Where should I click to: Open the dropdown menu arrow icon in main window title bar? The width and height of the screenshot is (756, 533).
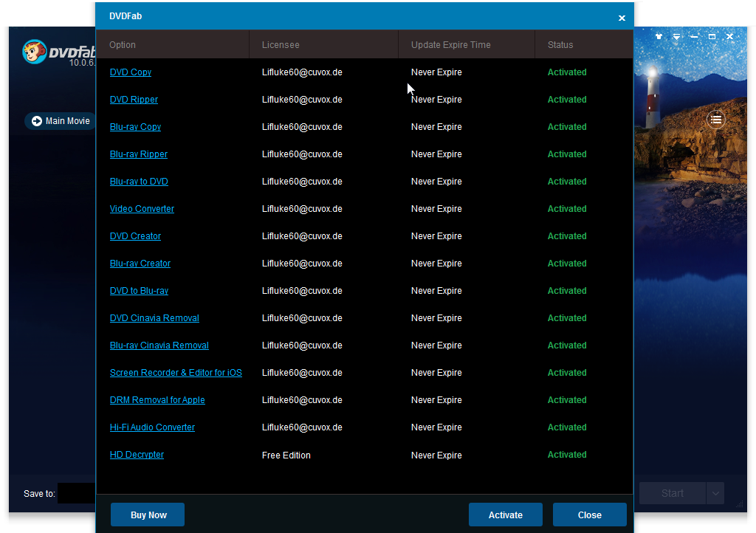[x=676, y=37]
